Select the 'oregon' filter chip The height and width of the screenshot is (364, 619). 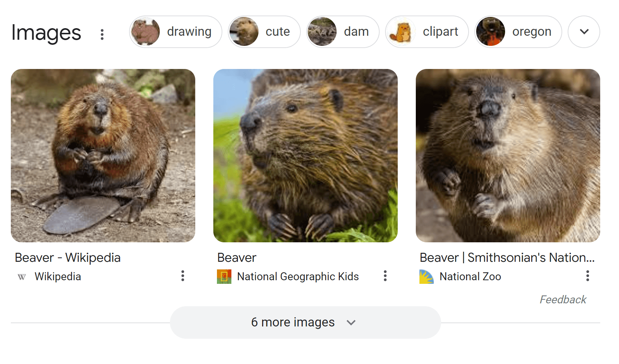531,32
